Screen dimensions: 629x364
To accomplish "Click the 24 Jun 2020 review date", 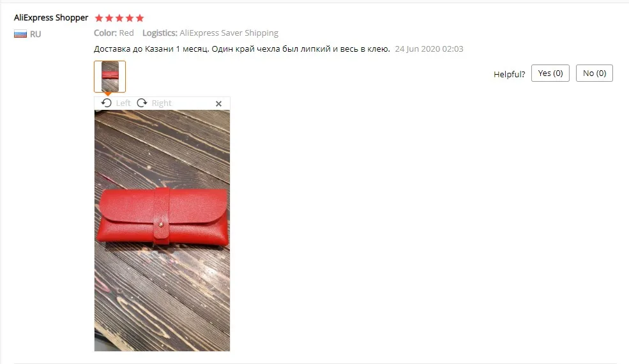I will pos(429,49).
